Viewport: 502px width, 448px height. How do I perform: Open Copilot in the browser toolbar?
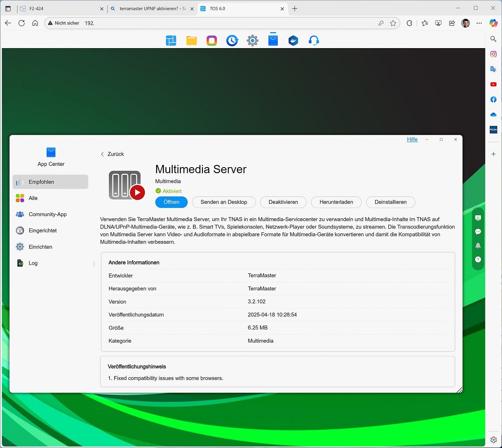[493, 23]
